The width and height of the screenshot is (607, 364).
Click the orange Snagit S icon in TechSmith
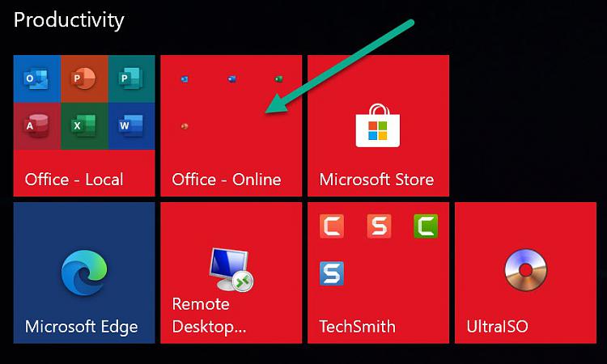[x=379, y=226]
